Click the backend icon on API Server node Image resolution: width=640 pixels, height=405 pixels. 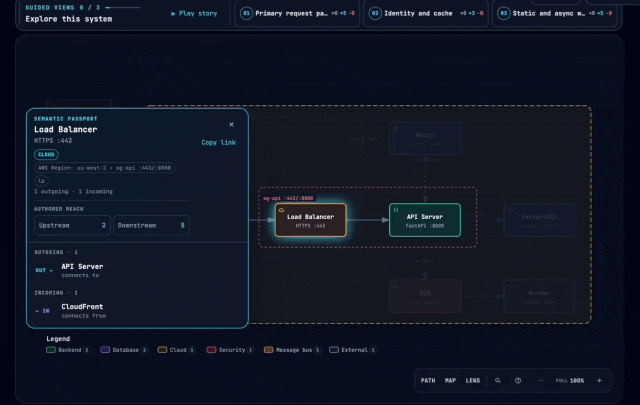pos(396,210)
